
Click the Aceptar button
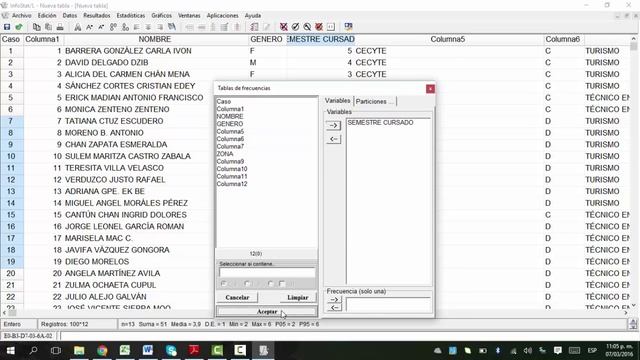[x=267, y=311]
